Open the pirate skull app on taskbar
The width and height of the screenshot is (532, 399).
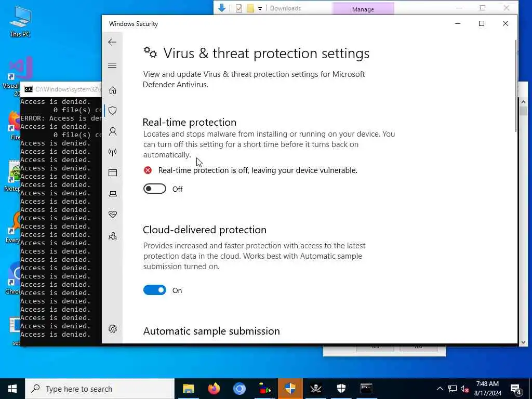(x=315, y=389)
